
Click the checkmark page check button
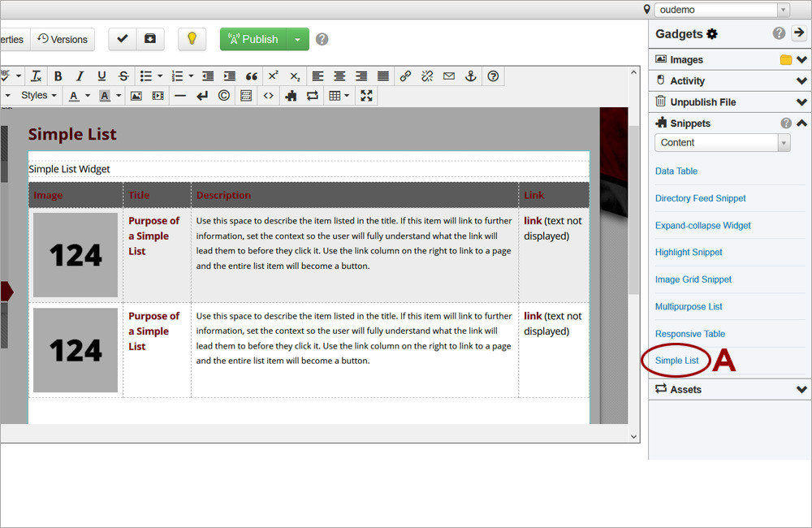click(x=123, y=39)
